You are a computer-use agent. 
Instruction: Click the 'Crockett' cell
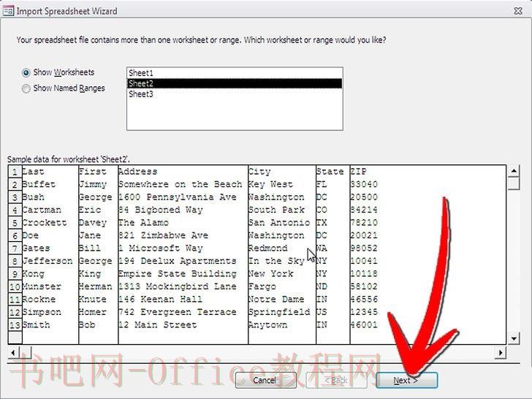pos(50,223)
